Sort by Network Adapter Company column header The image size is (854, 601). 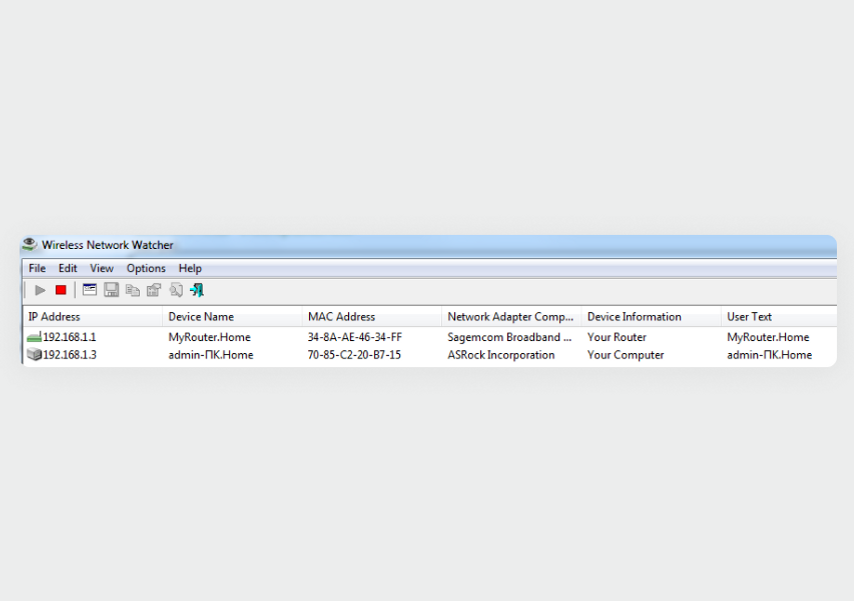click(511, 317)
